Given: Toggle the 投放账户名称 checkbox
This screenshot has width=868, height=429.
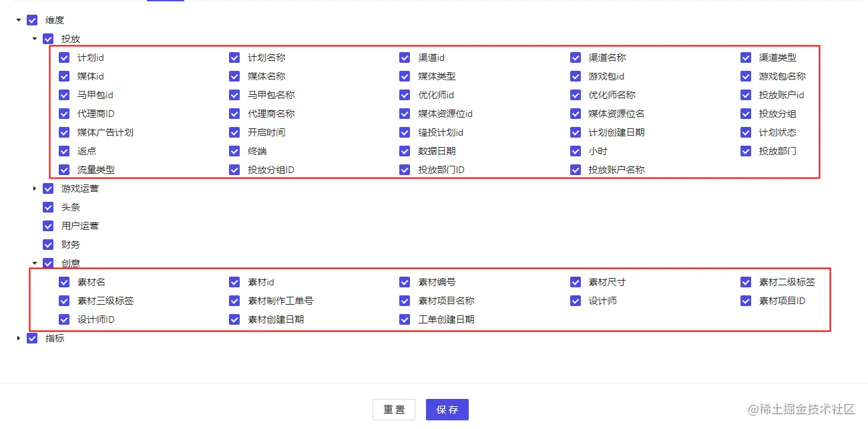Looking at the screenshot, I should (576, 170).
